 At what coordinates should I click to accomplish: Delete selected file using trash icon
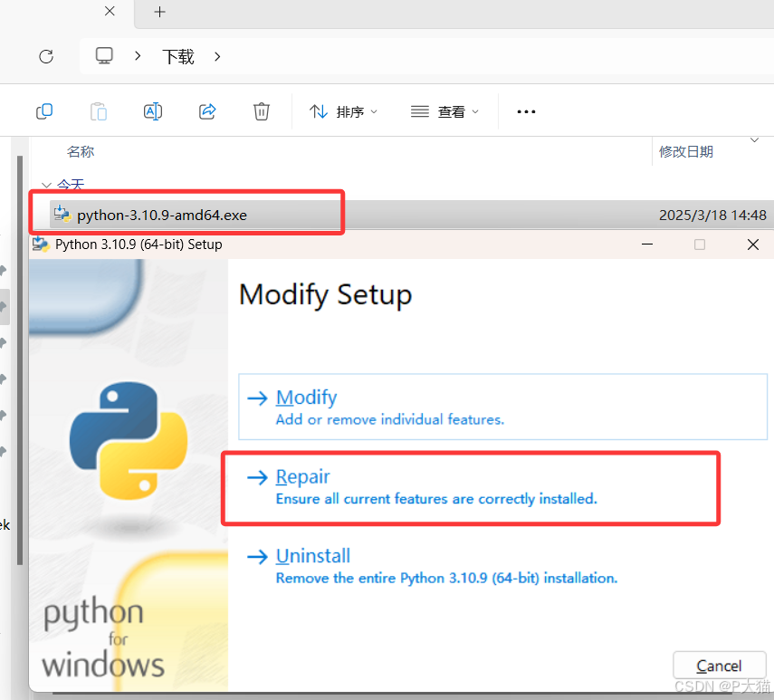(261, 110)
